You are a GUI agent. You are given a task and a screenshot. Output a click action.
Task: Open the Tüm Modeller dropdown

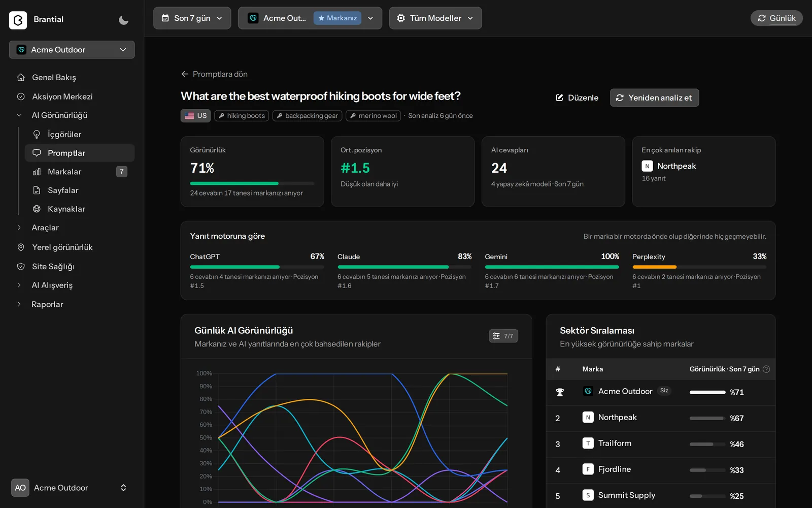(435, 18)
